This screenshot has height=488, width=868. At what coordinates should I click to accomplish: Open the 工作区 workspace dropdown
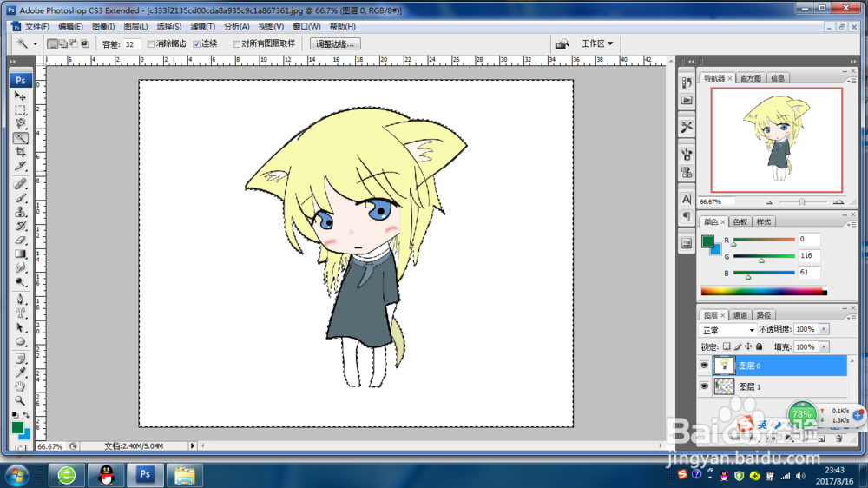point(597,43)
